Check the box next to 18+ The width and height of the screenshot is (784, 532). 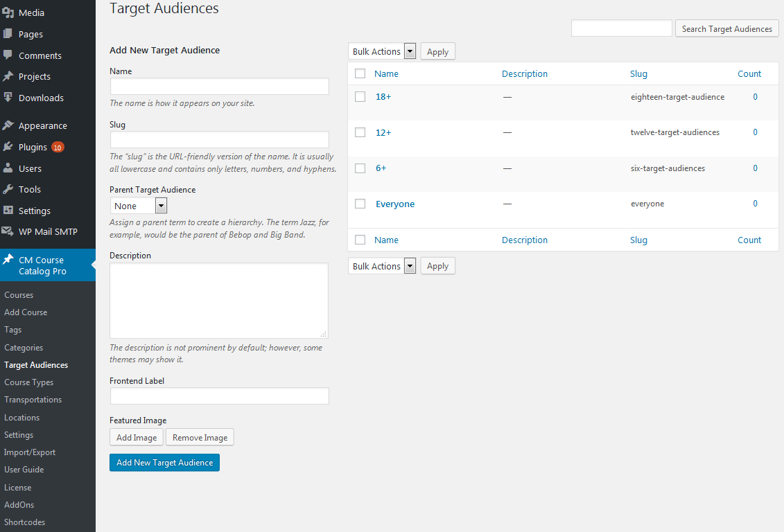click(x=360, y=97)
